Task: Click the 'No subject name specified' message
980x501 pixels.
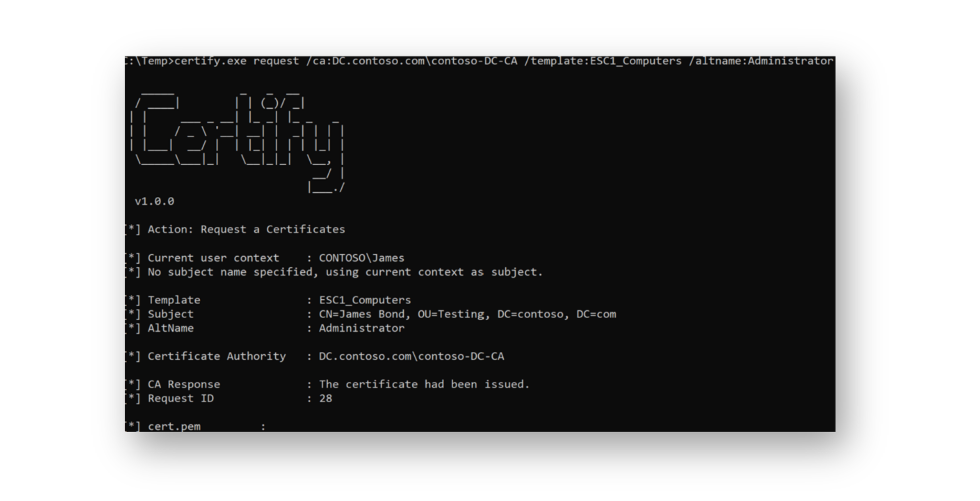Action: (x=345, y=272)
